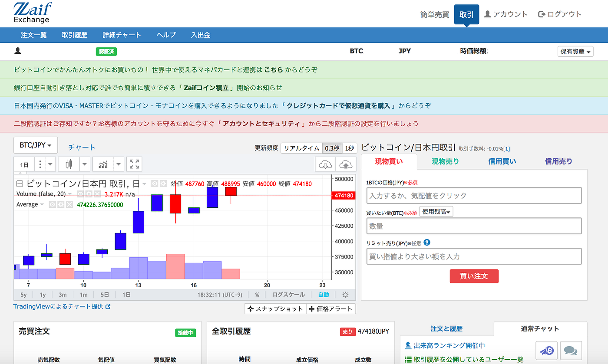Submit with the 買い注文 button
This screenshot has width=608, height=364.
click(474, 276)
